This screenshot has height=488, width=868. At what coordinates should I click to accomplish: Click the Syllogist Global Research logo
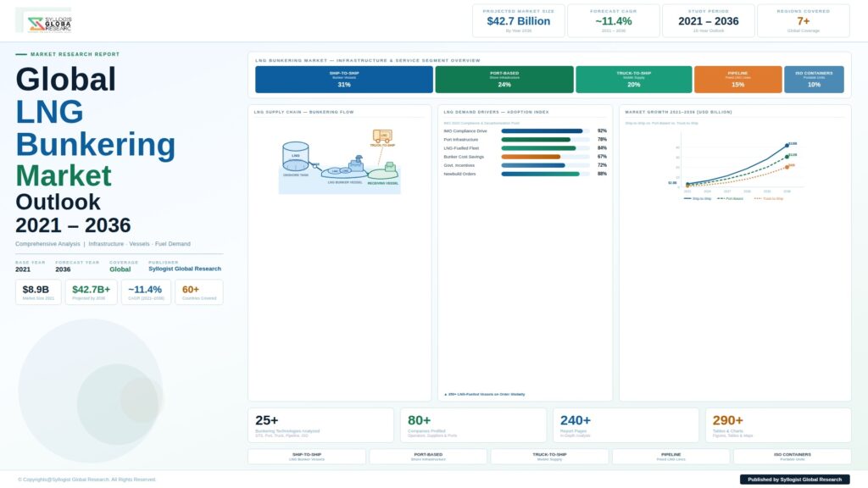point(49,23)
